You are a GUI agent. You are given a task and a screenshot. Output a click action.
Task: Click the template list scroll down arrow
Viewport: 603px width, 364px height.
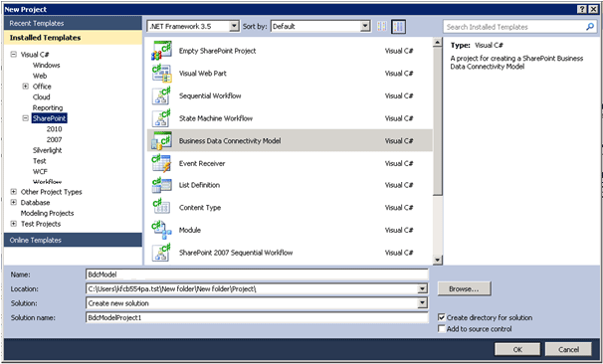437,260
